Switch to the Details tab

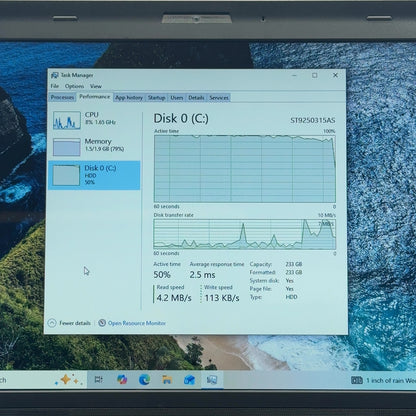(196, 98)
